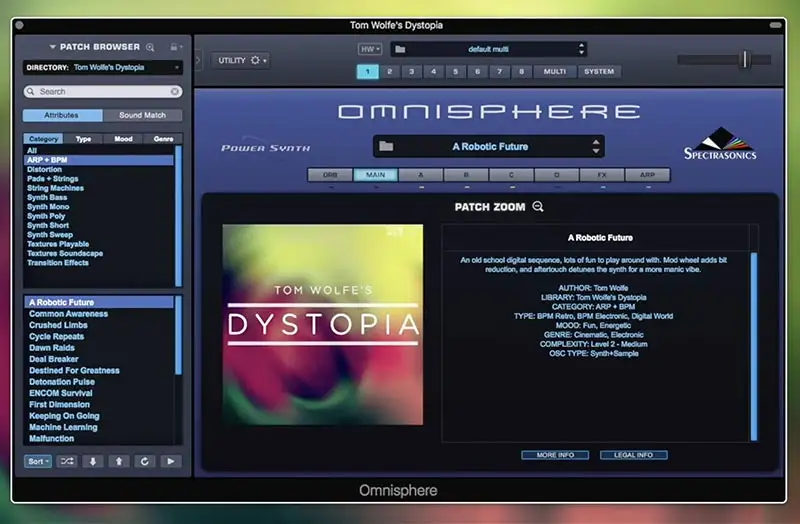Click the multi folder icon
The image size is (800, 524).
[x=401, y=49]
